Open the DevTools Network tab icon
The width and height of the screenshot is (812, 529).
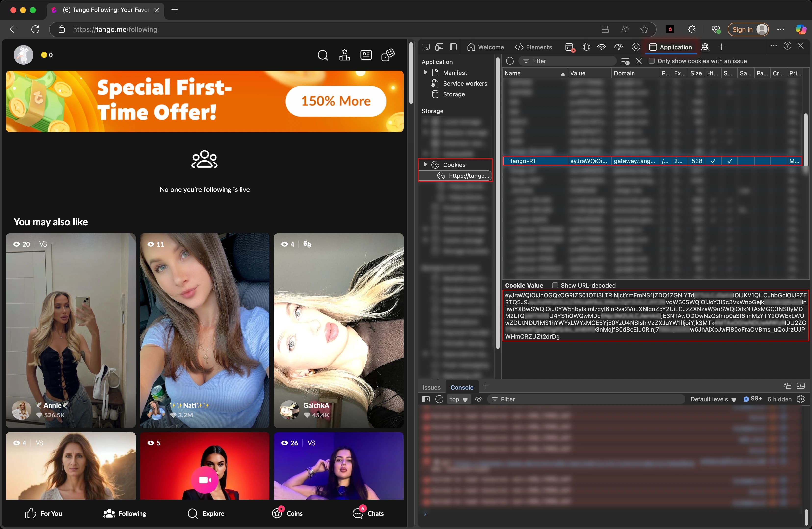(x=601, y=47)
